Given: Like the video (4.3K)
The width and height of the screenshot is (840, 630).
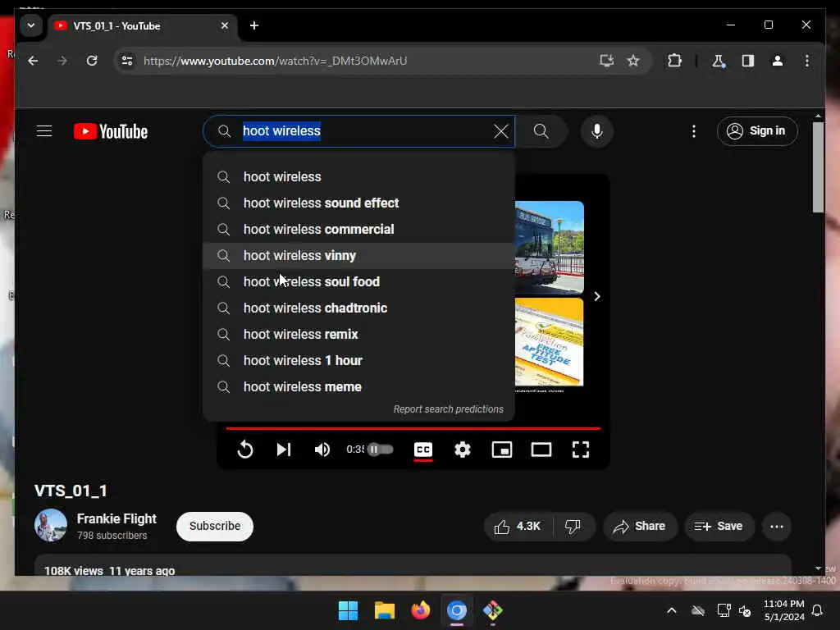Looking at the screenshot, I should (x=518, y=527).
